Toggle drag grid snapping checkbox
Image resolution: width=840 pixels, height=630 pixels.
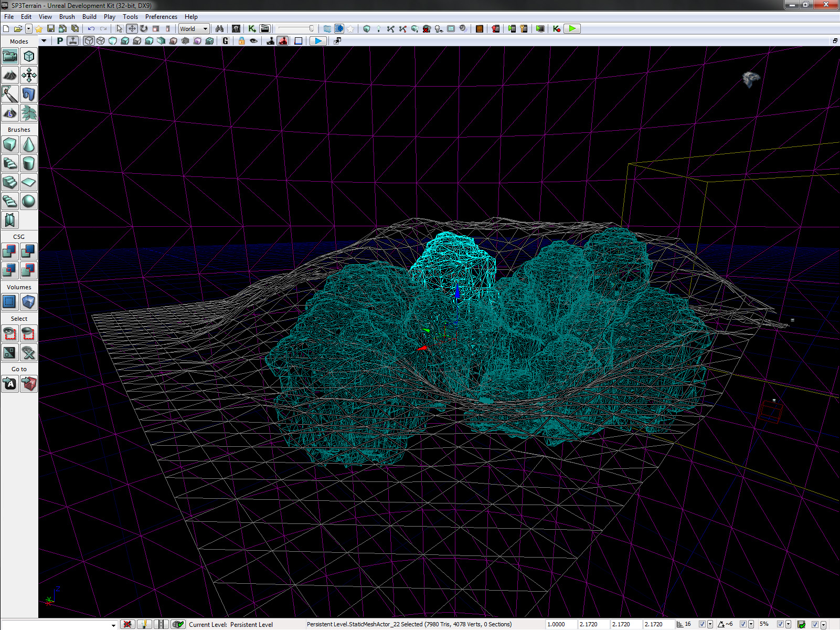(x=702, y=624)
